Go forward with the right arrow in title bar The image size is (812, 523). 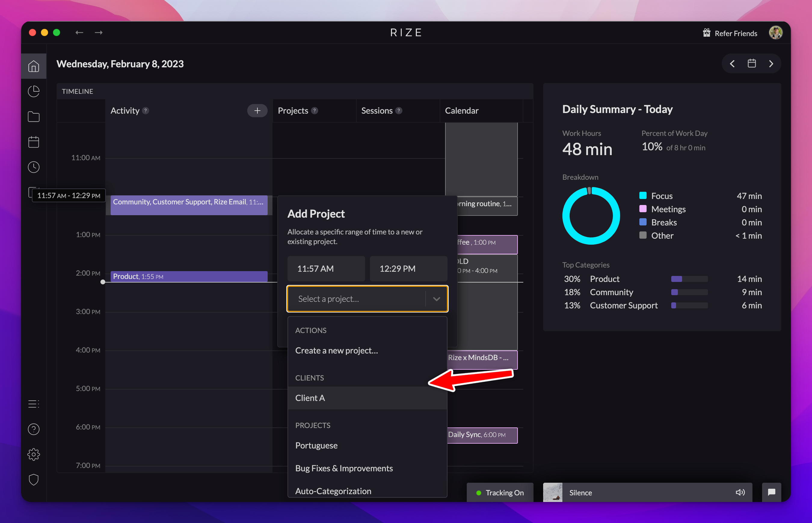tap(99, 32)
